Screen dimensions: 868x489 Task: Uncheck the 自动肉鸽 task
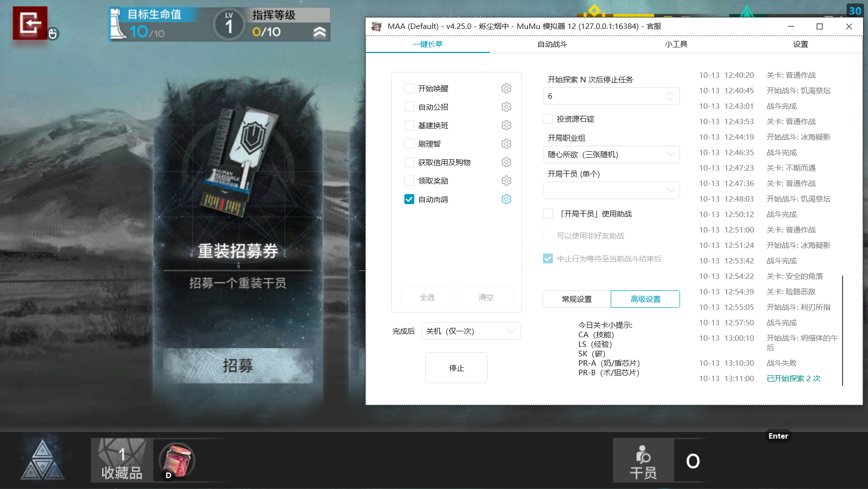coord(409,199)
